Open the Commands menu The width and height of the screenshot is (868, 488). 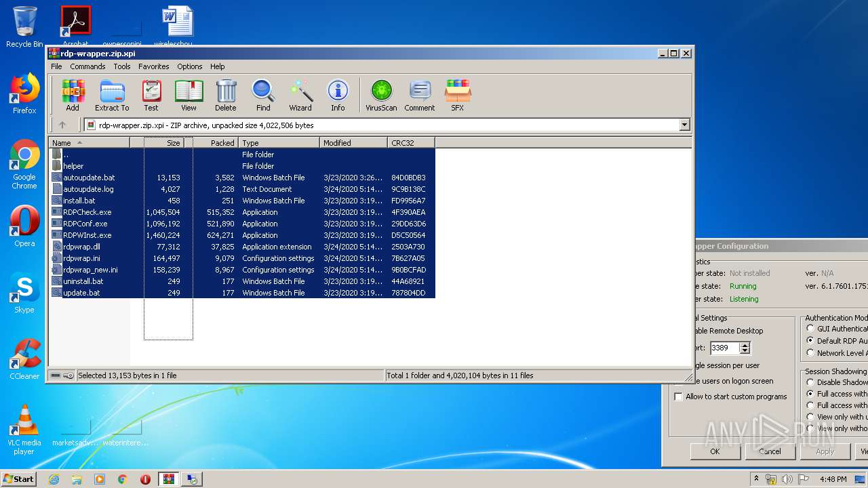tap(87, 66)
